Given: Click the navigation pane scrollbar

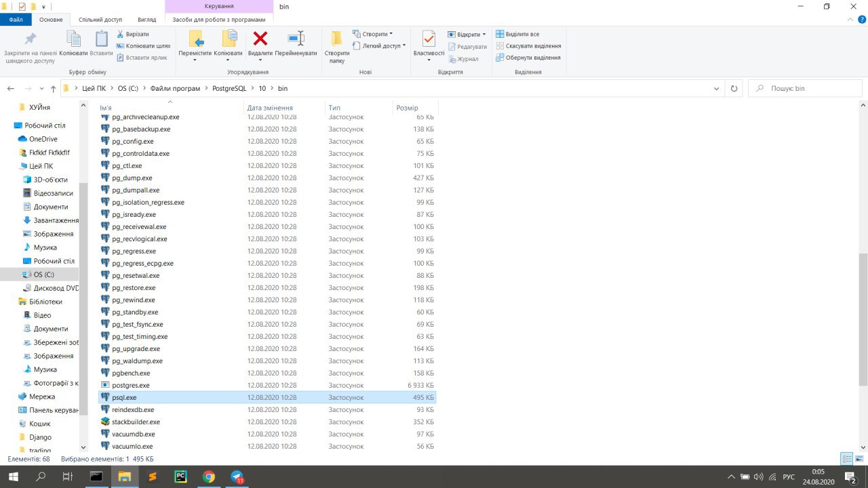Looking at the screenshot, I should click(x=83, y=298).
